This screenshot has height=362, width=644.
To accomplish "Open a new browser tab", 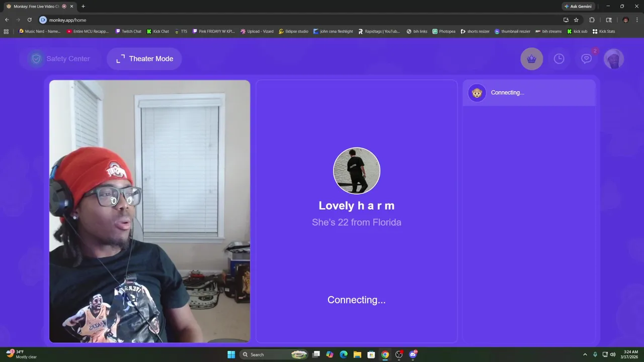I will [x=83, y=7].
